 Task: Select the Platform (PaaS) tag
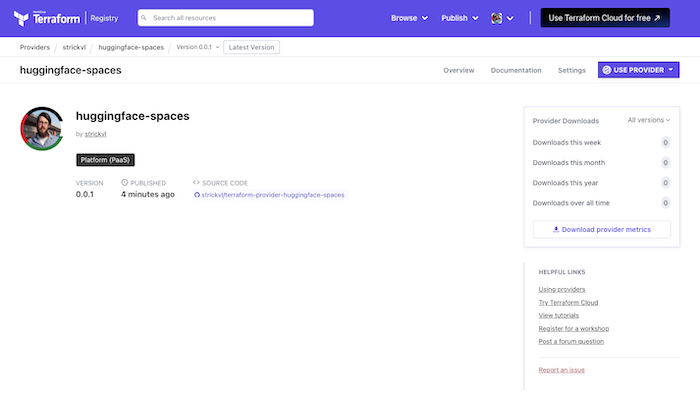pos(105,159)
